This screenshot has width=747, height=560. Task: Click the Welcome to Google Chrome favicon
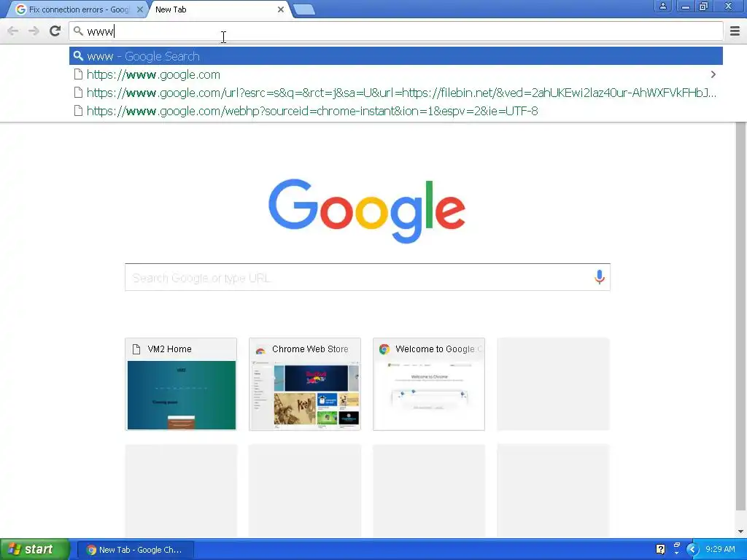tap(384, 349)
